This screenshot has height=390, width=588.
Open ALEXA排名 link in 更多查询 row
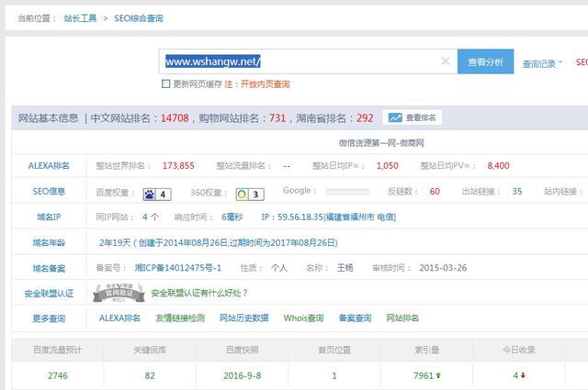(x=119, y=318)
